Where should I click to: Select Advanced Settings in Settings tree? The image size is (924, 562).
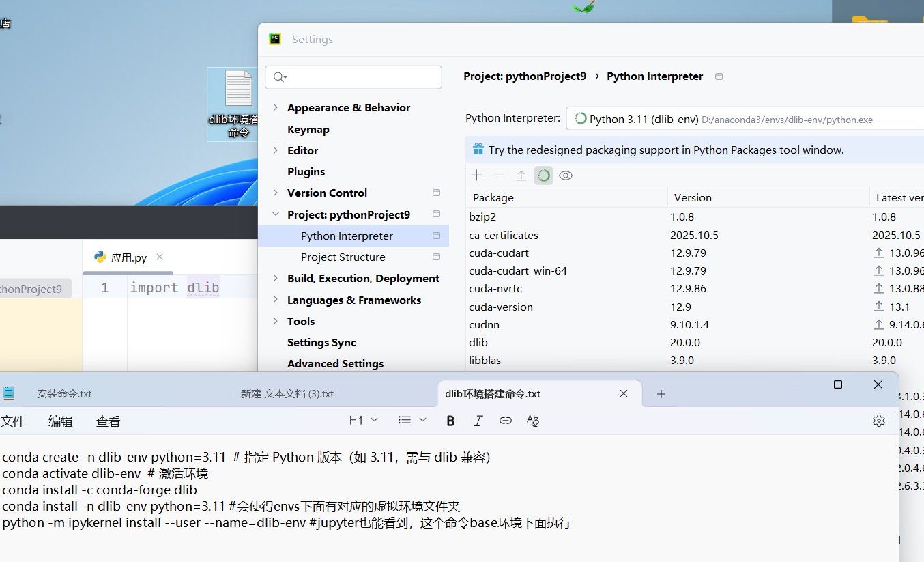[336, 363]
